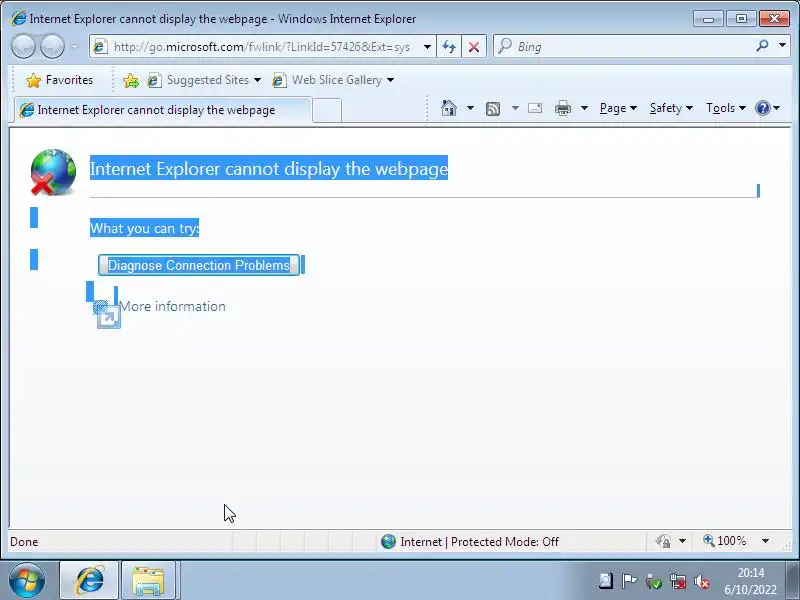The width and height of the screenshot is (800, 600).
Task: Click the Home icon in command bar
Action: (x=449, y=108)
